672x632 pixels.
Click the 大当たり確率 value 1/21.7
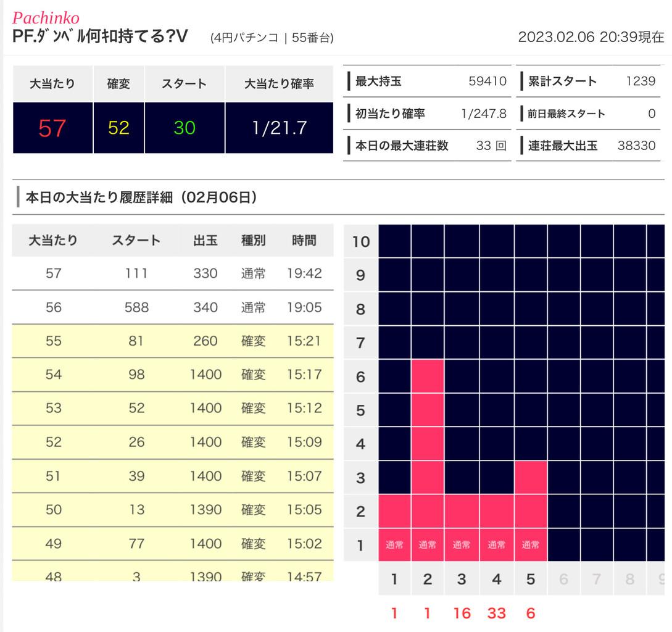coord(280,128)
